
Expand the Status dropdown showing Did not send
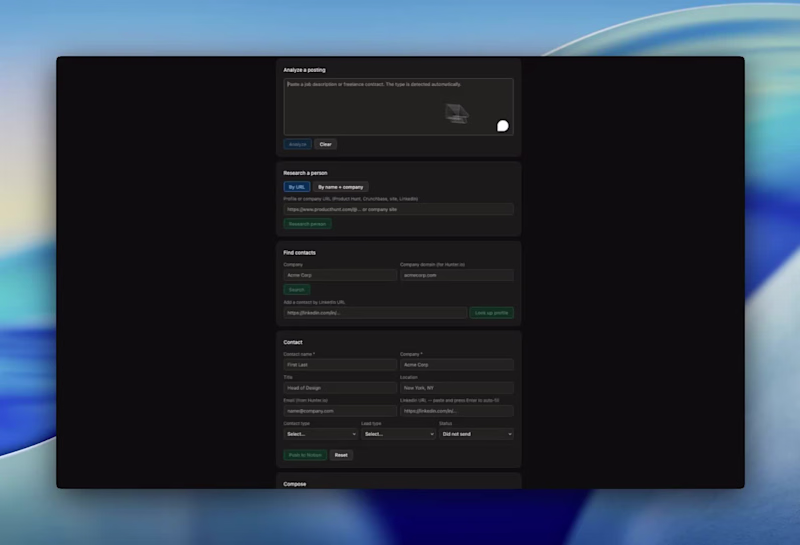(476, 434)
